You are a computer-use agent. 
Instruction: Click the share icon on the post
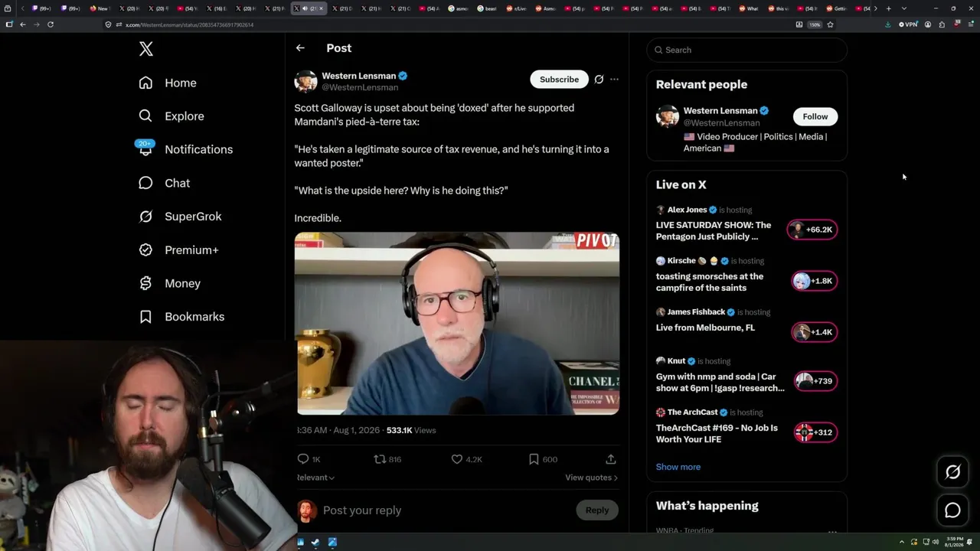tap(611, 459)
